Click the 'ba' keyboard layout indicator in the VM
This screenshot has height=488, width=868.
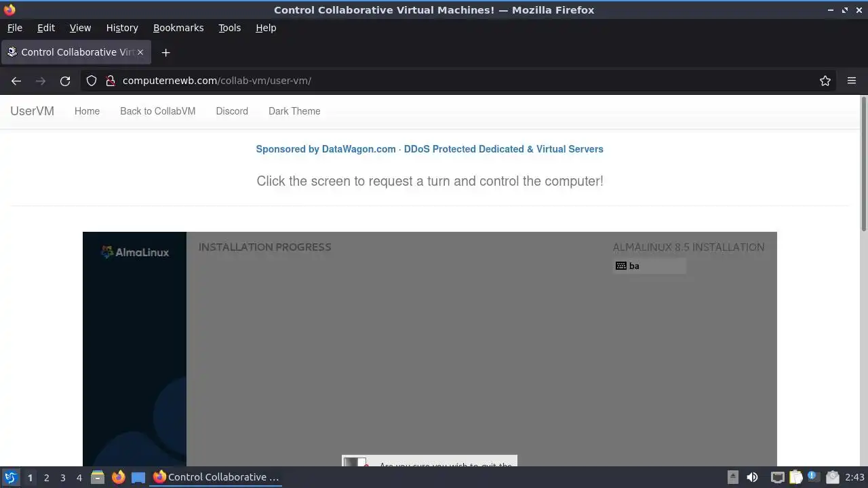[649, 266]
